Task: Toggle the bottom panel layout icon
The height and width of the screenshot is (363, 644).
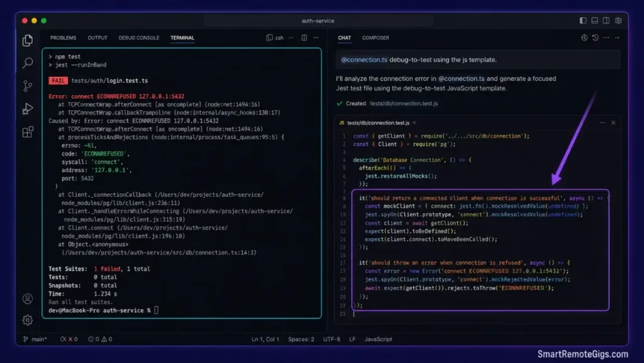Action: [x=594, y=21]
